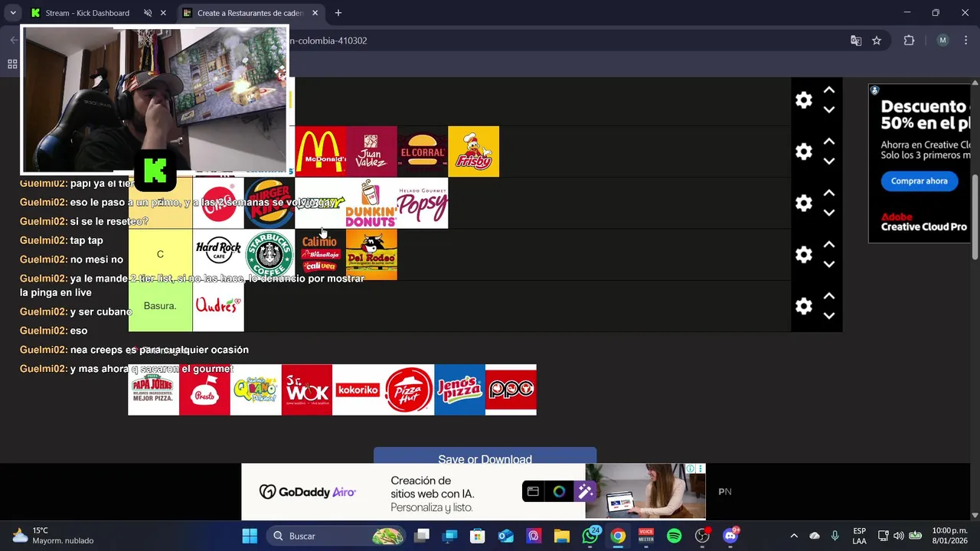Image resolution: width=980 pixels, height=551 pixels.
Task: Select the Hard Rock Cafe logo tile
Action: (x=218, y=254)
